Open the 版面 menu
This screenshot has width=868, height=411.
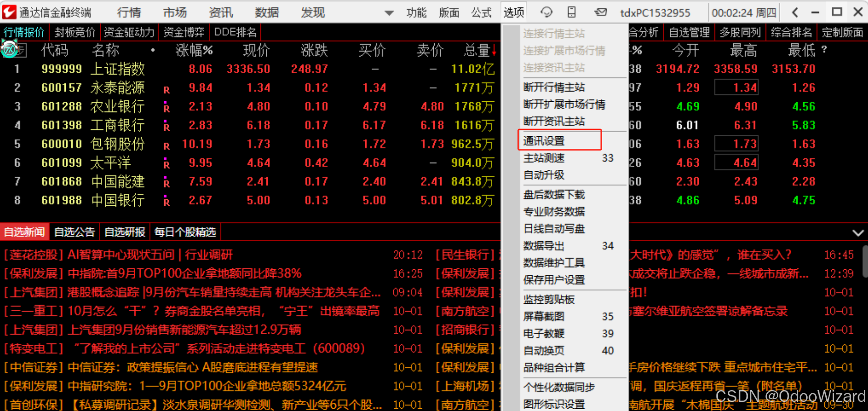point(449,12)
